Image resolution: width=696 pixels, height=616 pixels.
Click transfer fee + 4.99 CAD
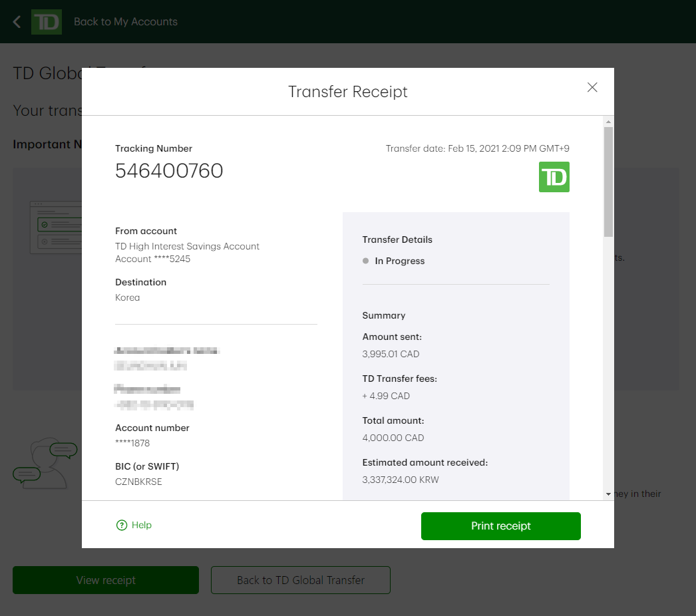coord(386,396)
